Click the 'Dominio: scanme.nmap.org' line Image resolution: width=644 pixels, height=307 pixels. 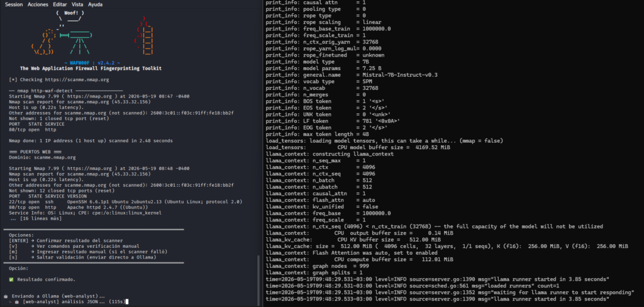tap(42, 157)
